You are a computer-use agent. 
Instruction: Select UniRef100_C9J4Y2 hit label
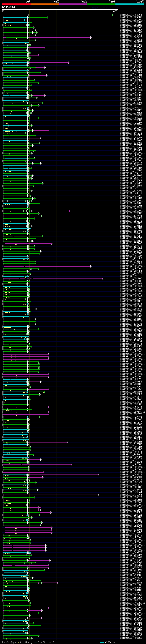click(x=131, y=326)
